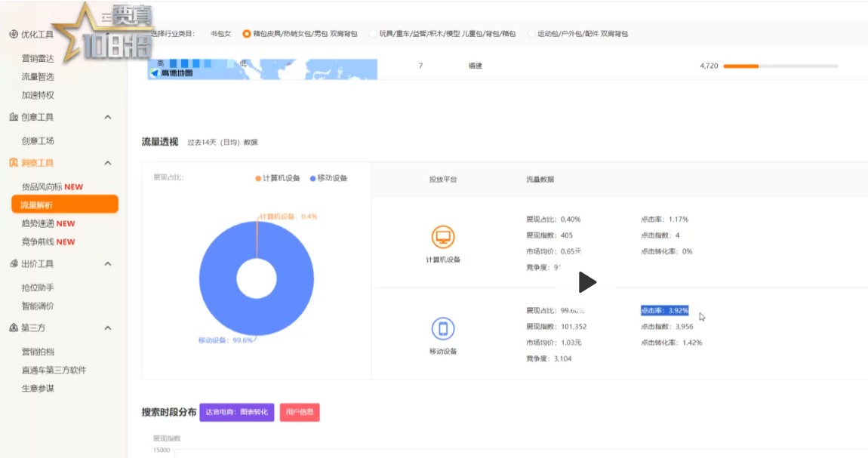Click the 创意工具 section icon
This screenshot has width=868, height=458.
click(14, 117)
